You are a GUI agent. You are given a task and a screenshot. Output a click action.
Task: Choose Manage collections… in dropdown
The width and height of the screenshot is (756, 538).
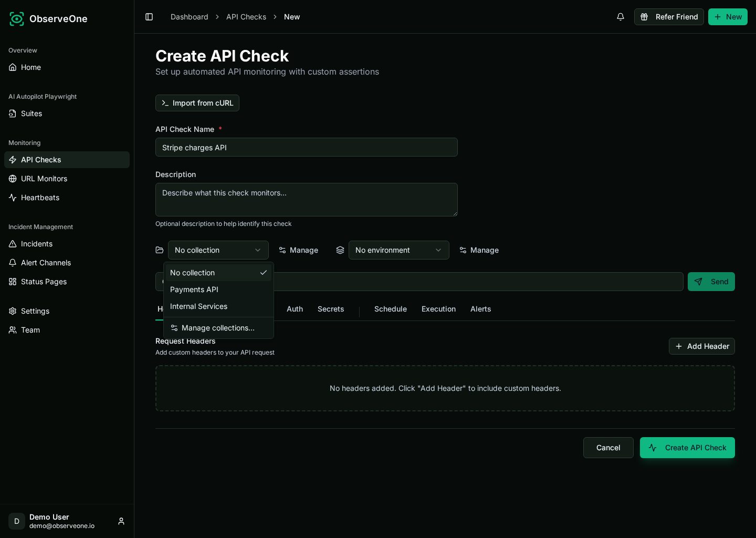(x=218, y=328)
